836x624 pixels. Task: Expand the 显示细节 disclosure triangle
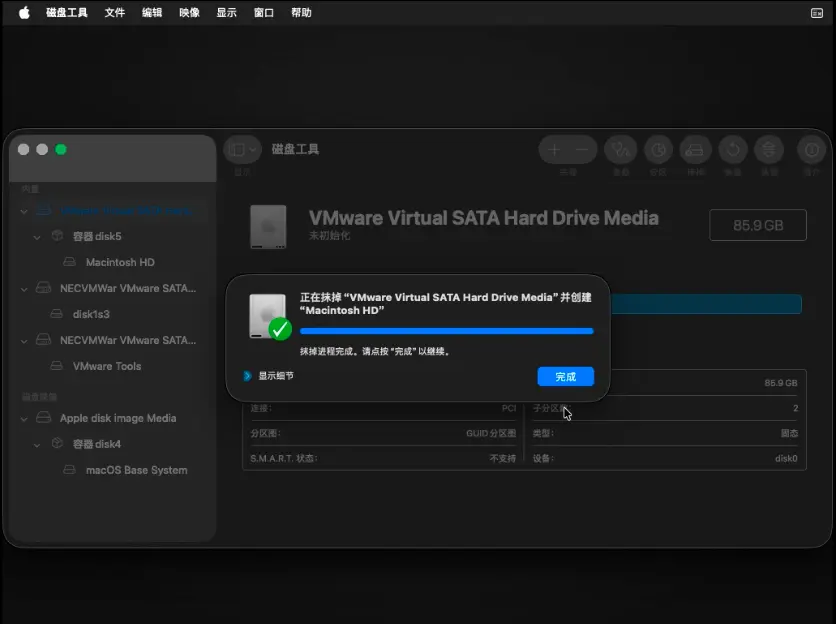248,376
